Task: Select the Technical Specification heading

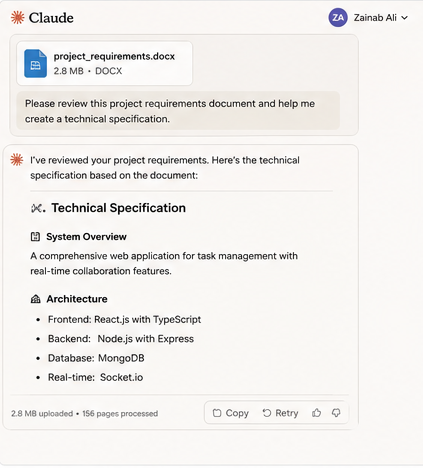Action: click(x=118, y=208)
